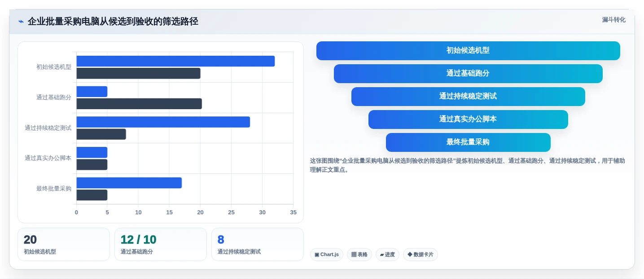The height and width of the screenshot is (279, 644).
Task: Click the 进度 tag chip
Action: click(387, 255)
